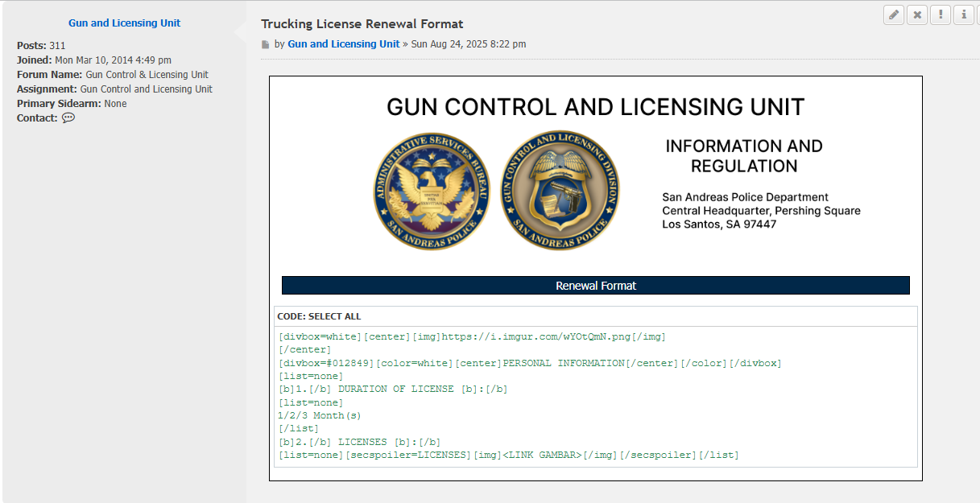The width and height of the screenshot is (980, 503).
Task: Click the PERSONAL INFORMATION divbox code line
Action: (x=530, y=364)
